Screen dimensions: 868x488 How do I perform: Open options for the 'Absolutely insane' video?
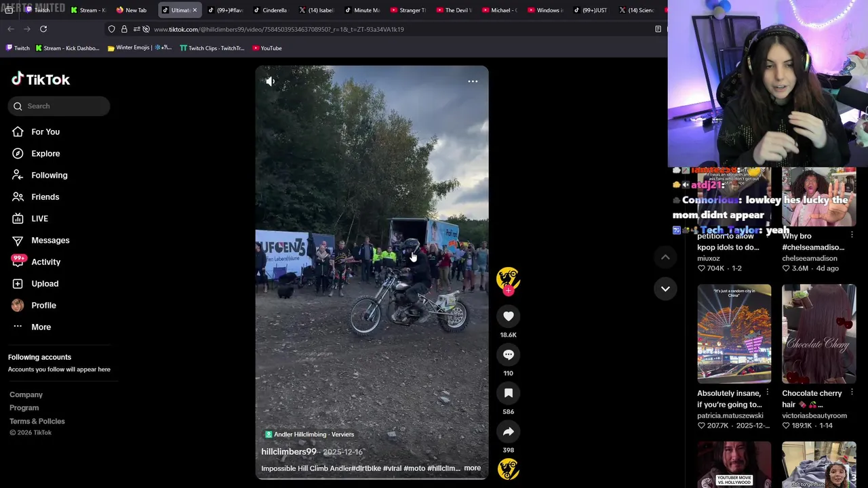click(768, 392)
